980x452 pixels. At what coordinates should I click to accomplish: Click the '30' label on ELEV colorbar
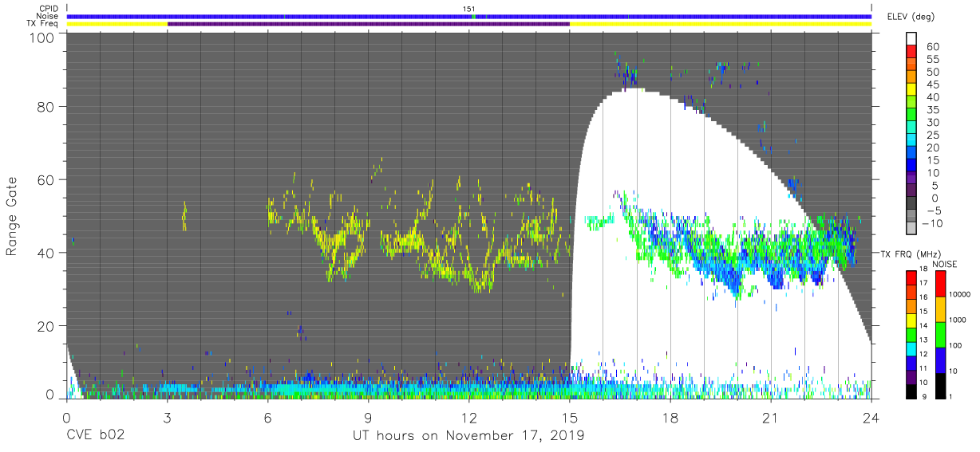pyautogui.click(x=932, y=122)
